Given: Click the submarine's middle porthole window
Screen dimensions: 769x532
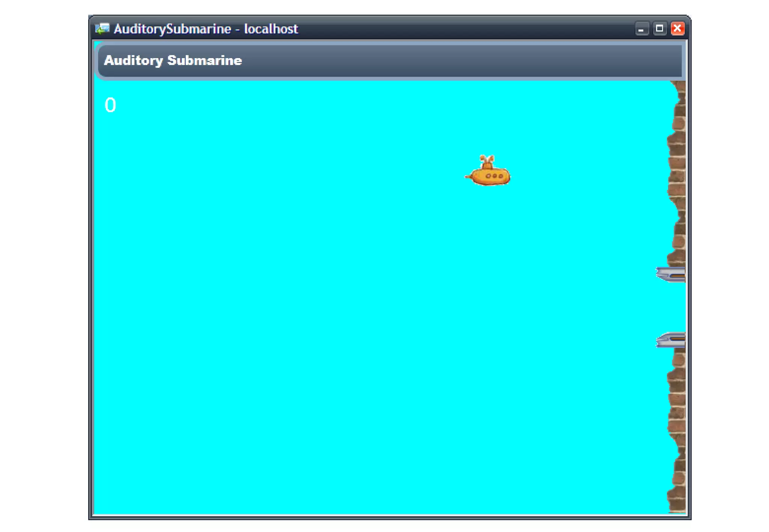Looking at the screenshot, I should [494, 176].
